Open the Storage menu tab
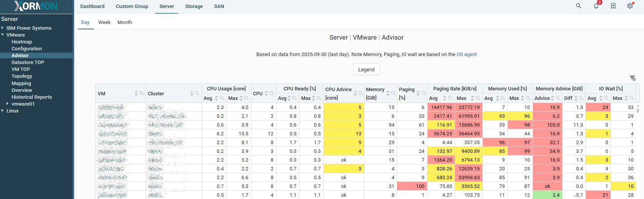Screen dimensions: 644x199 194,6
